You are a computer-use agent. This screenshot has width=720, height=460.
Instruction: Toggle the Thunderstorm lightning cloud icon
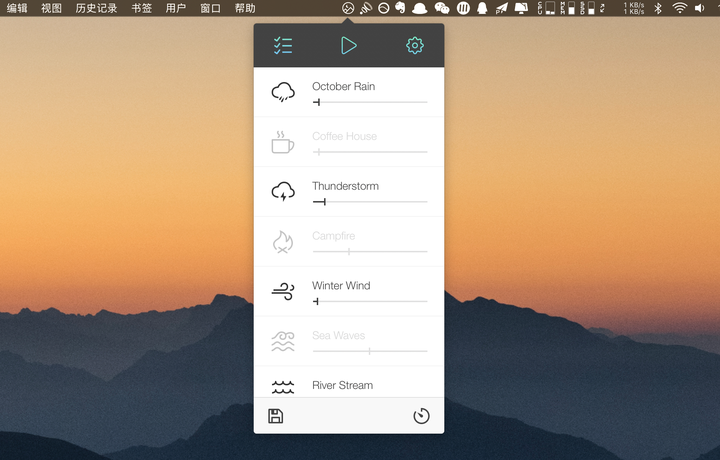pos(283,191)
